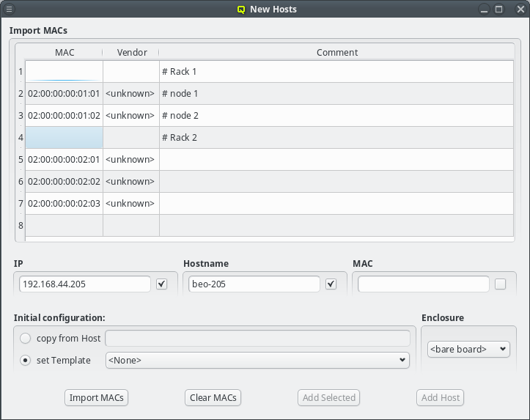530x420 pixels.
Task: Select the copy from Host radio button
Action: click(x=26, y=338)
